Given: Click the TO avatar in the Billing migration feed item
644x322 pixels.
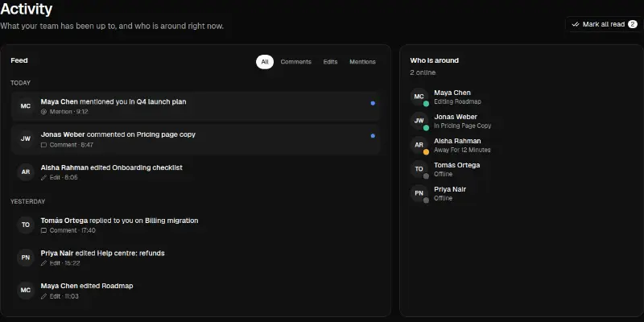Looking at the screenshot, I should 26,225.
